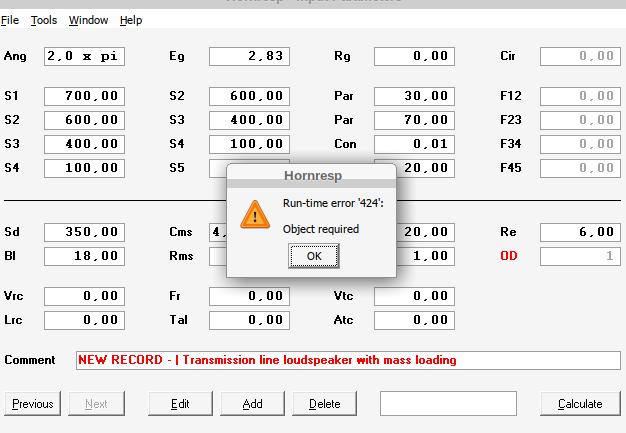
Task: Add a new record with the Add button
Action: pyautogui.click(x=253, y=403)
